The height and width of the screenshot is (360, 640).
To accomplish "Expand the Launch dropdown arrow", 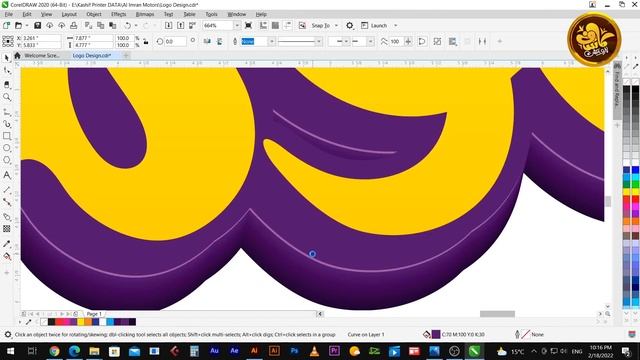I will click(x=396, y=25).
